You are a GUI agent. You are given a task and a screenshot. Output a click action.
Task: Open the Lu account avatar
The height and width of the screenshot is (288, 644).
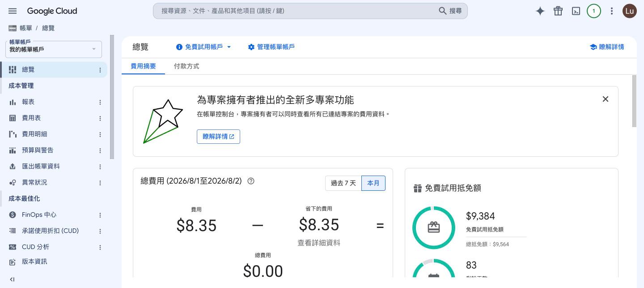pyautogui.click(x=630, y=11)
